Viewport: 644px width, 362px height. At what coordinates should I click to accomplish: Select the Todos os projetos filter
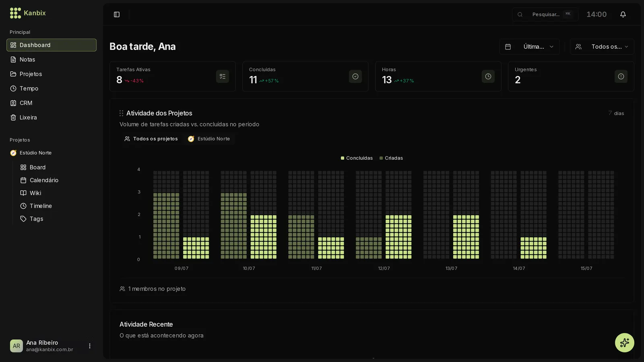point(151,139)
